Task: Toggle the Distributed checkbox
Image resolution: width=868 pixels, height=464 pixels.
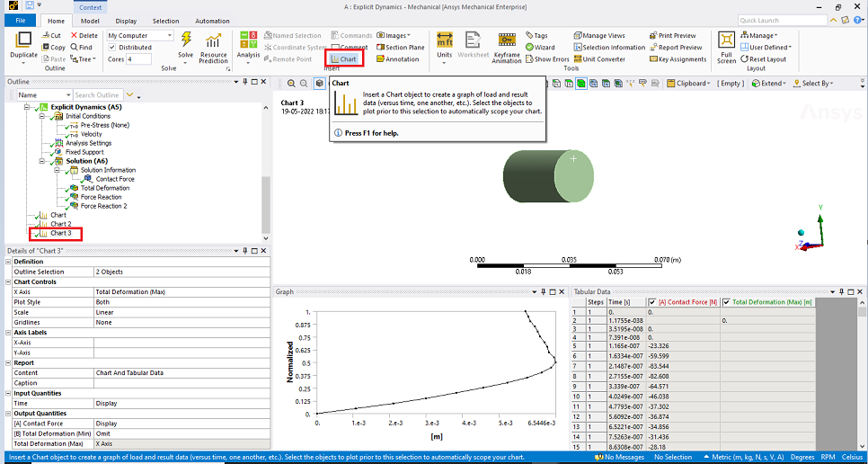Action: tap(113, 48)
